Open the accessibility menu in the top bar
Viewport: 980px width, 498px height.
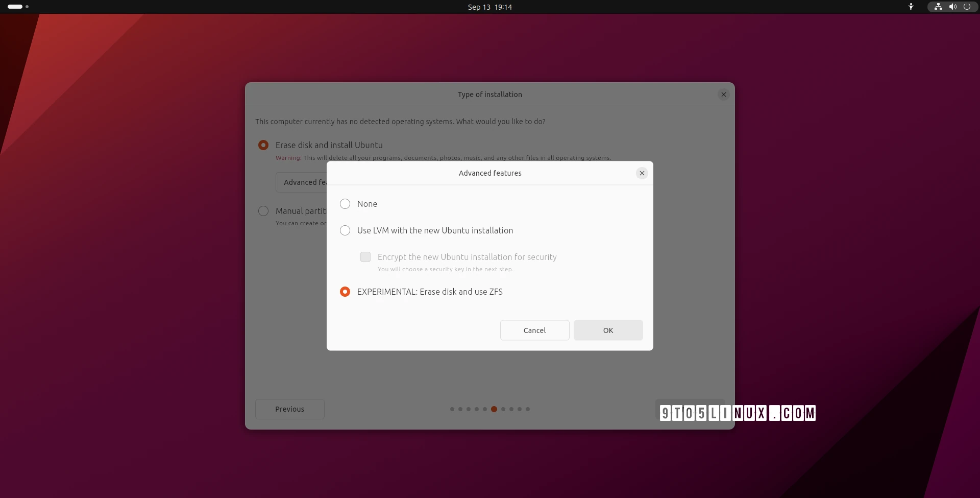coord(911,7)
